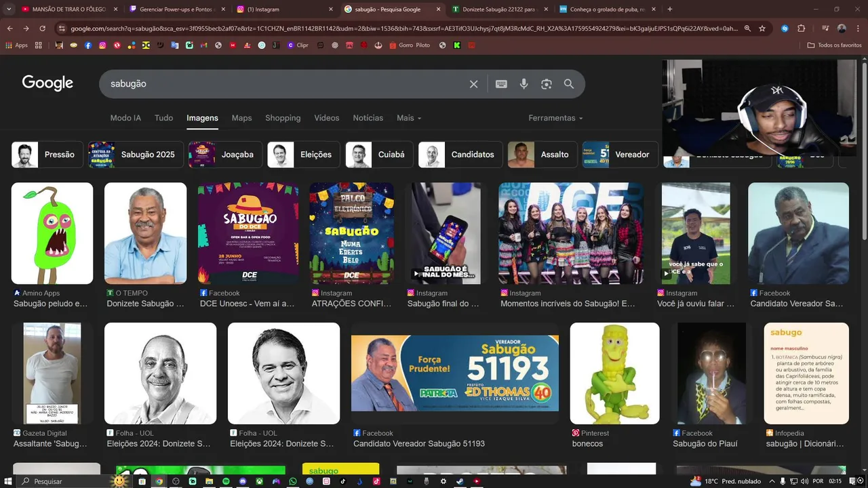This screenshot has height=488, width=868.
Task: Open WhatsApp from the taskbar
Action: [x=293, y=481]
